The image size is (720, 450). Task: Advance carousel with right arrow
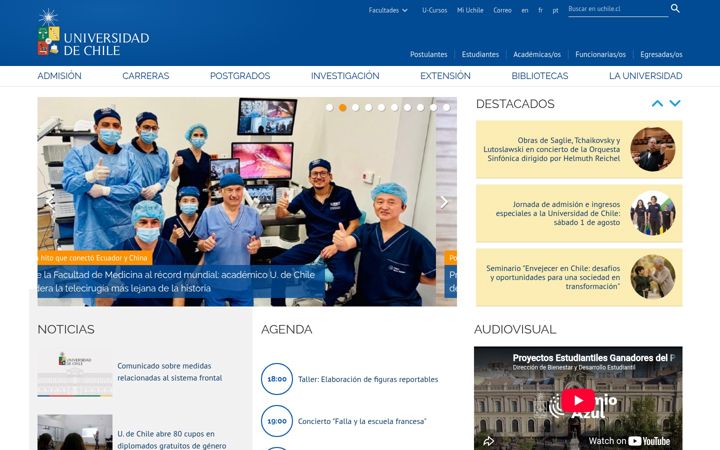444,202
